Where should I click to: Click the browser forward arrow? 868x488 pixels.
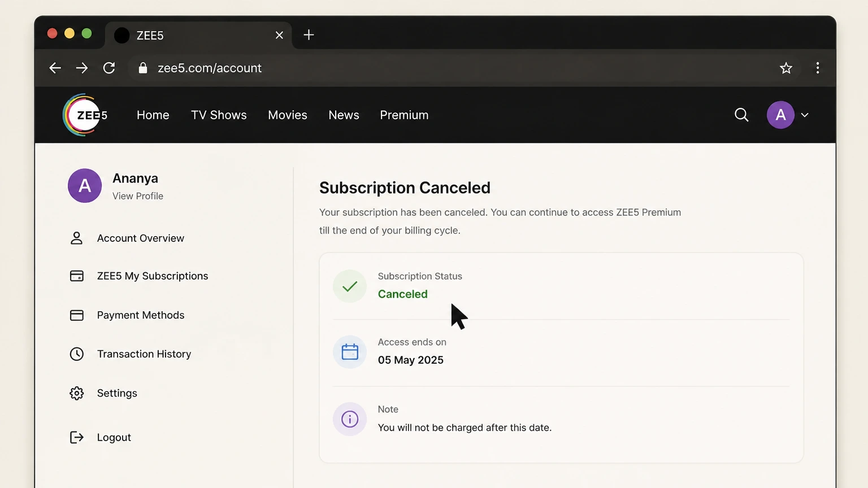coord(82,68)
